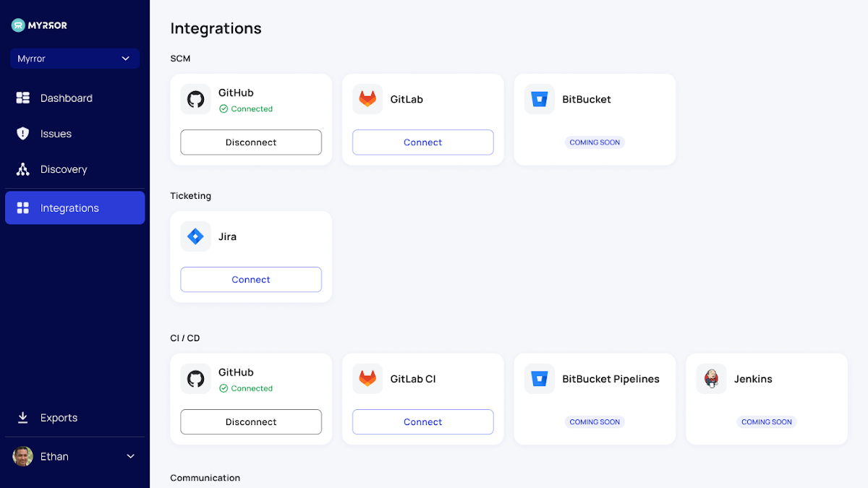Image resolution: width=868 pixels, height=488 pixels.
Task: Open the Dashboard page from sidebar
Action: (66, 98)
